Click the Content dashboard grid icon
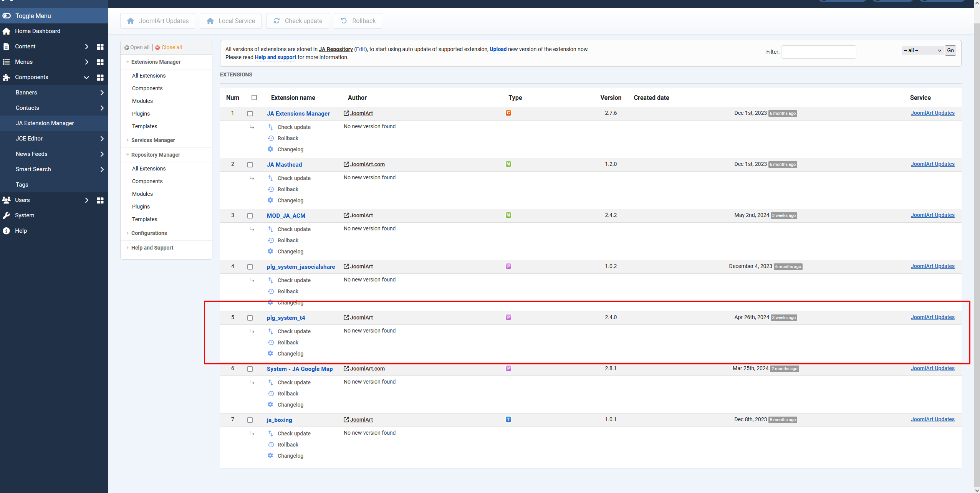This screenshot has height=493, width=980. (100, 46)
